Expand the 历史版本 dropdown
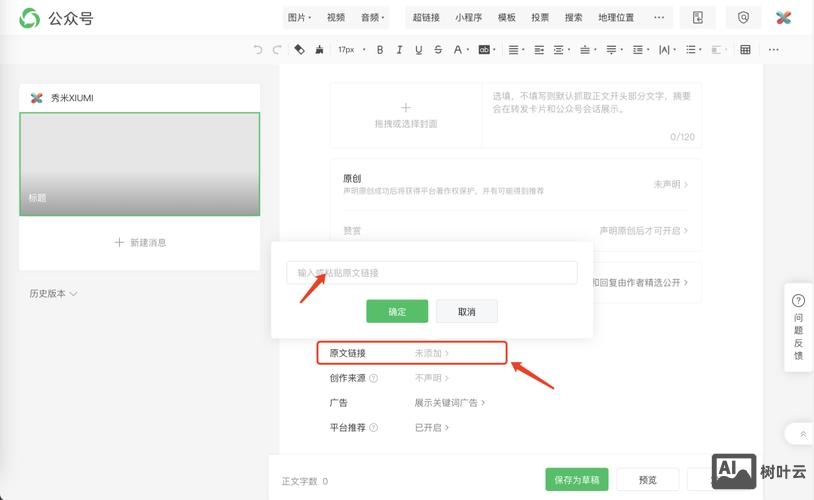Image resolution: width=814 pixels, height=500 pixels. pos(53,293)
